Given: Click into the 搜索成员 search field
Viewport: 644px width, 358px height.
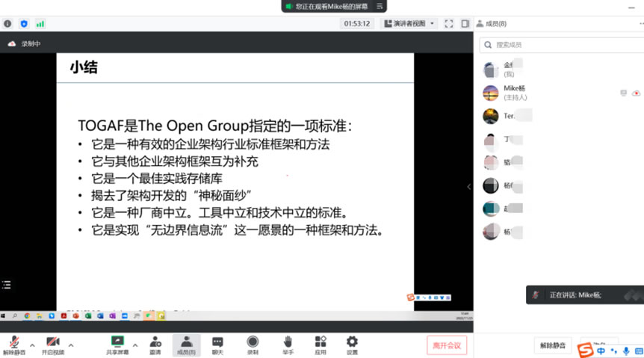Looking at the screenshot, I should click(562, 45).
